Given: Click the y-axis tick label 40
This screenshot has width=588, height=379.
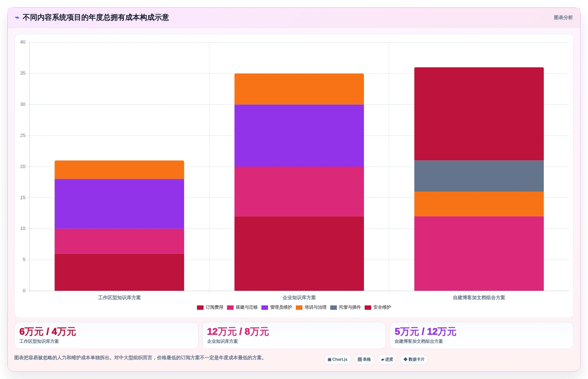Looking at the screenshot, I should coord(23,42).
